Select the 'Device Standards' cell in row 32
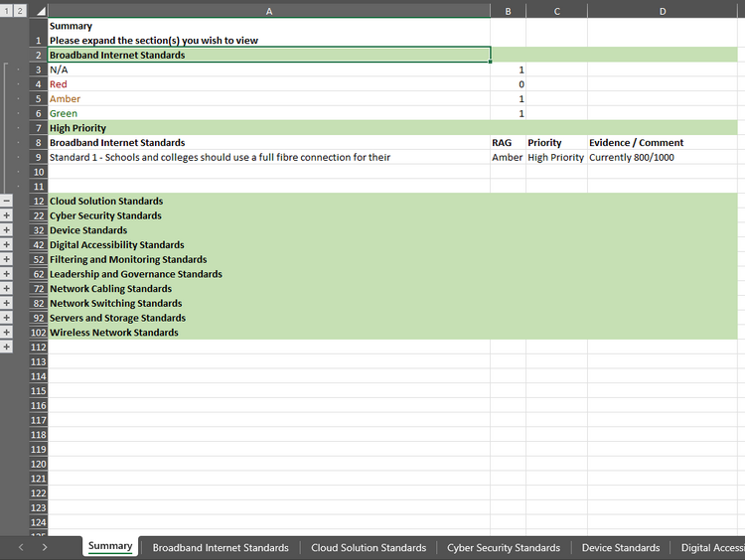 pos(269,230)
